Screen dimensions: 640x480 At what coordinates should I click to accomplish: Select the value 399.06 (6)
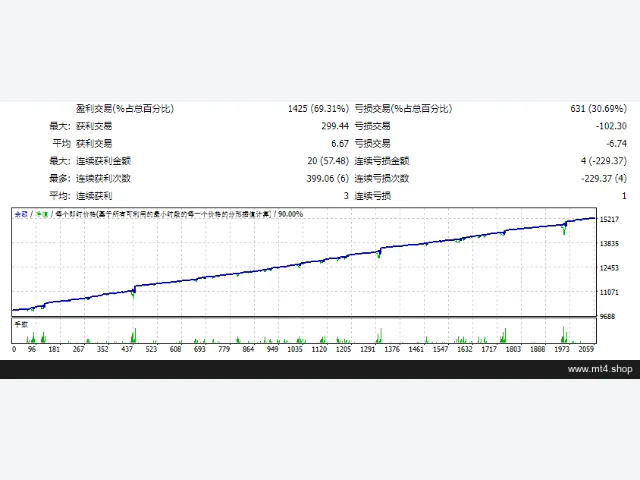tap(328, 178)
